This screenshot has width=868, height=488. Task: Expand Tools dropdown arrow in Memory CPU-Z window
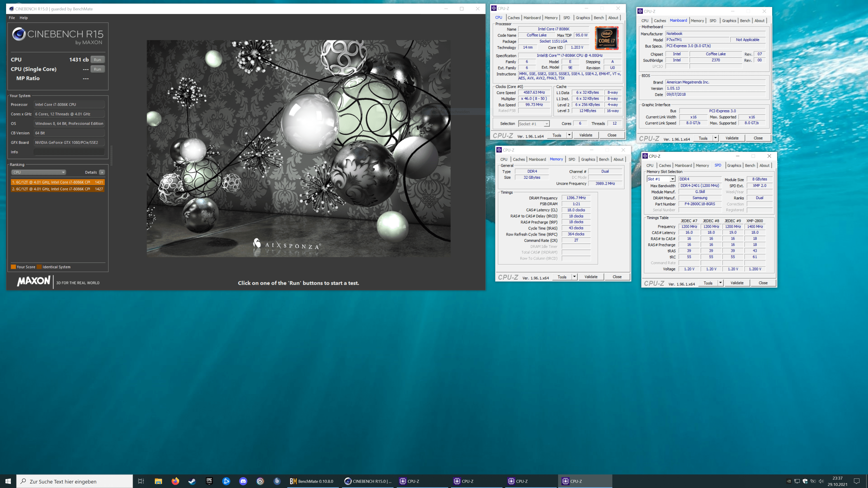pyautogui.click(x=575, y=277)
